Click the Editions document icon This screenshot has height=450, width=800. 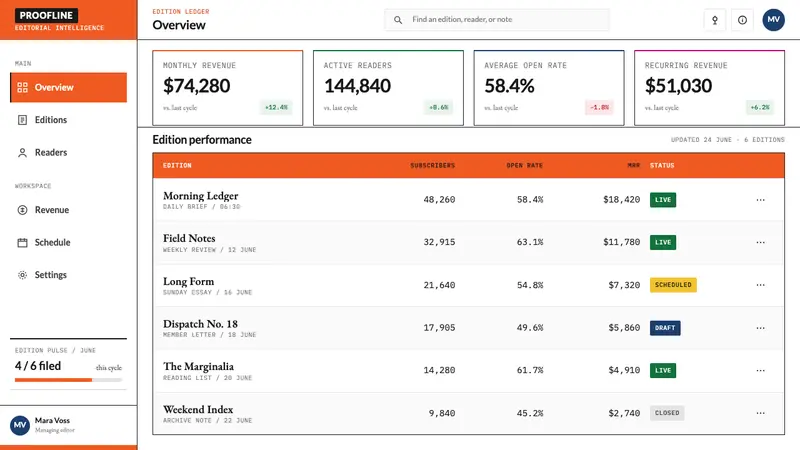tap(22, 120)
